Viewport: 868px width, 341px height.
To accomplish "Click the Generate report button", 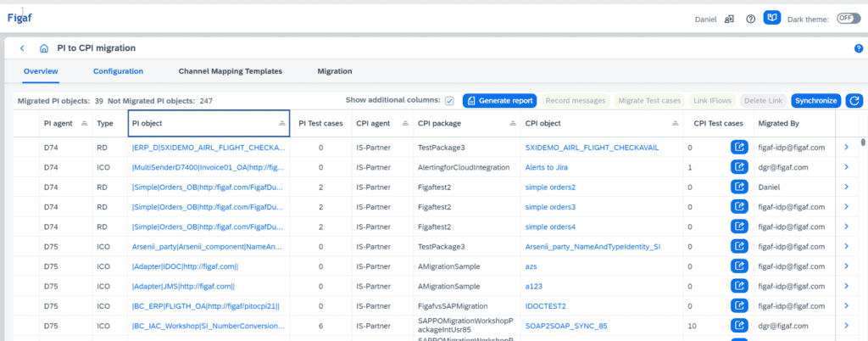I will (499, 101).
